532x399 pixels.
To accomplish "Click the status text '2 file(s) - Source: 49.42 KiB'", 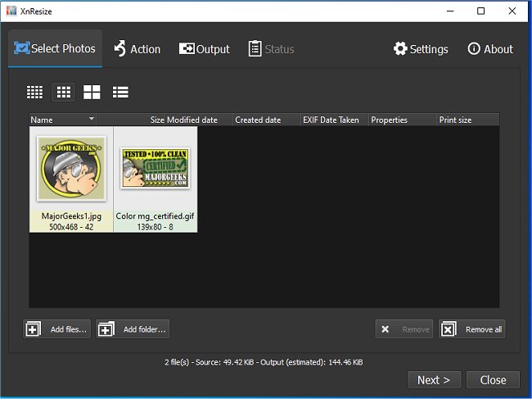I will coord(210,362).
